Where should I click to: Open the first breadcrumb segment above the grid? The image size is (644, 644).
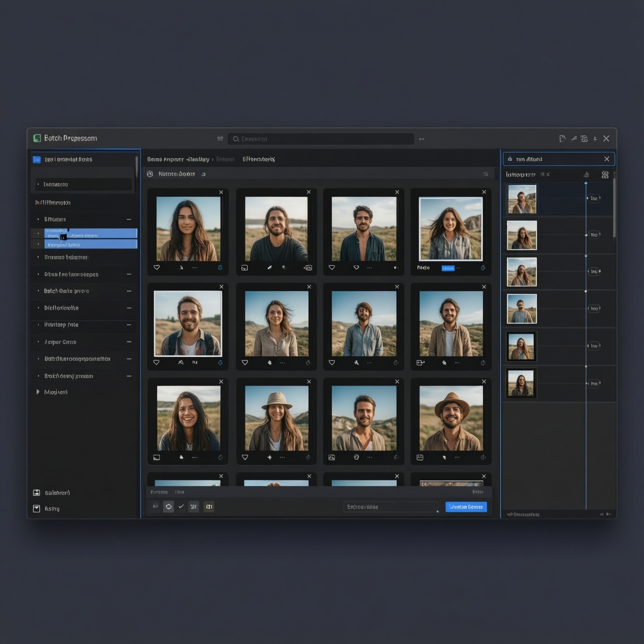[178, 160]
